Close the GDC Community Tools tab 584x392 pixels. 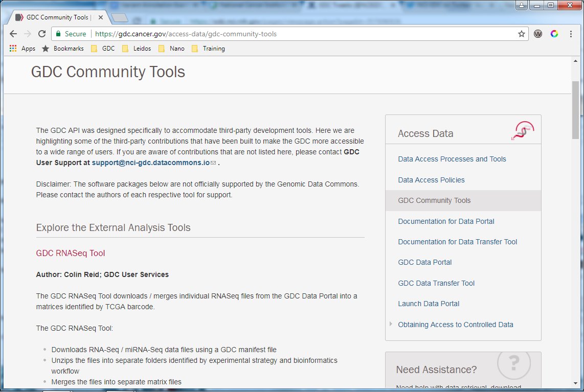pyautogui.click(x=101, y=17)
